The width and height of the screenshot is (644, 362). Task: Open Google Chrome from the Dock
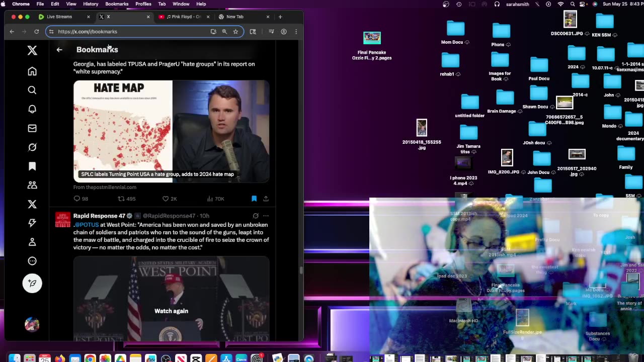click(90, 358)
